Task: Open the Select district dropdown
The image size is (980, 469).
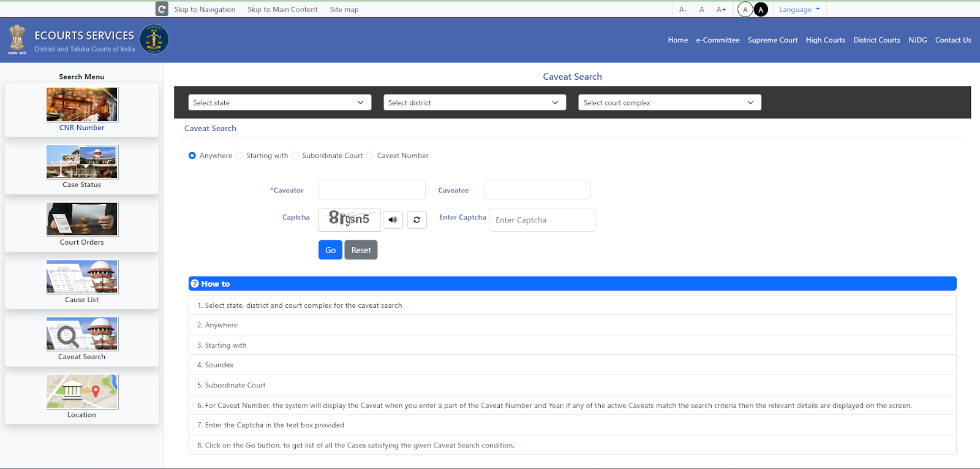Action: 474,102
